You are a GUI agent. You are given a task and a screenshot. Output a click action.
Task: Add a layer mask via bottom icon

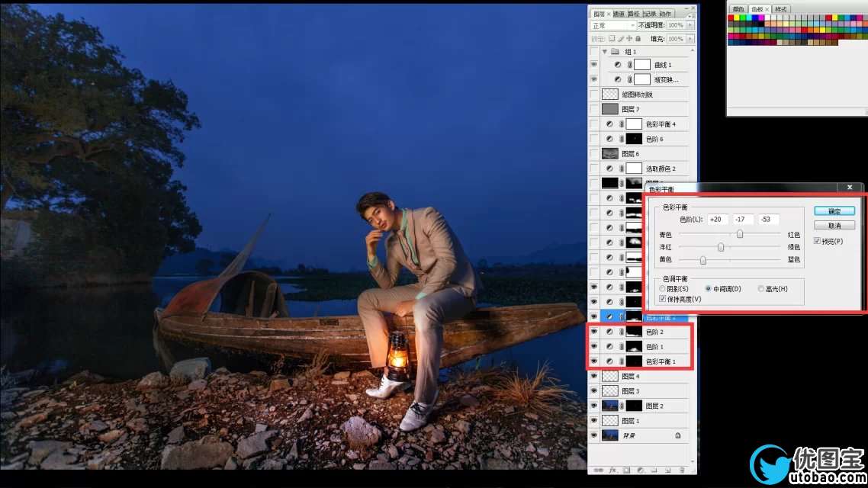tap(627, 470)
